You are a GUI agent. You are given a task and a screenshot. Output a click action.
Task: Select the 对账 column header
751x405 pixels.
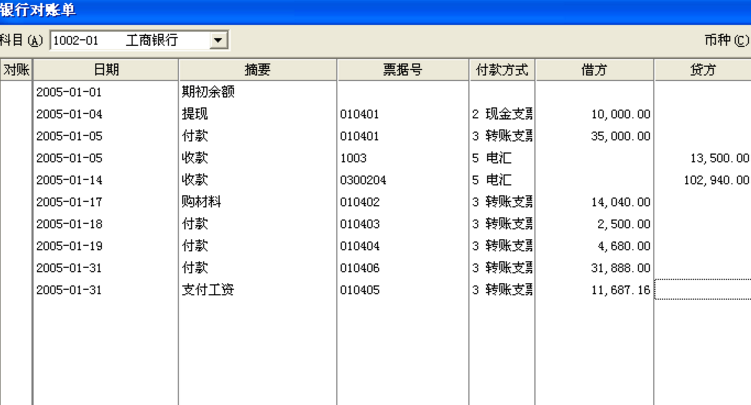coord(16,70)
